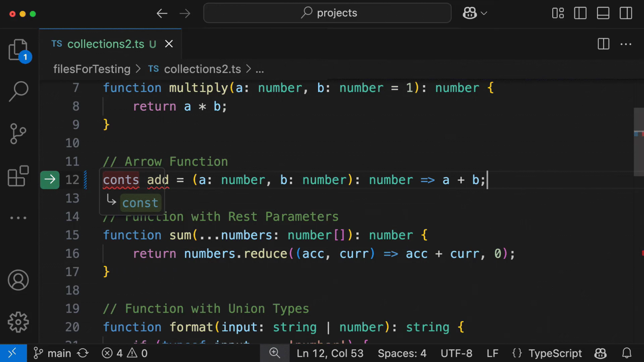The image size is (644, 362).
Task: Change the TypeScript language mode
Action: 555,353
